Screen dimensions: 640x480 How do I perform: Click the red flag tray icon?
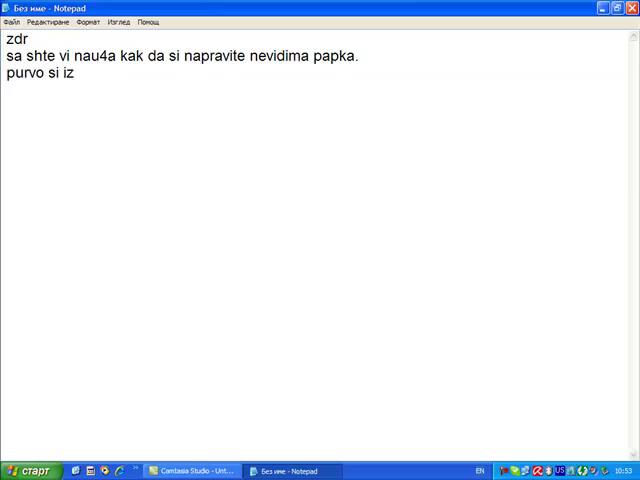505,471
